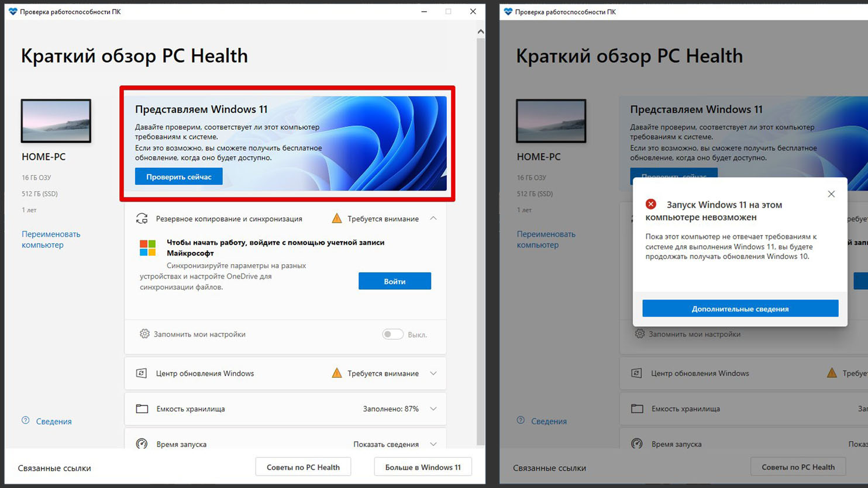Toggle the Запомнить мои настройки switch in left window
868x488 pixels.
392,334
